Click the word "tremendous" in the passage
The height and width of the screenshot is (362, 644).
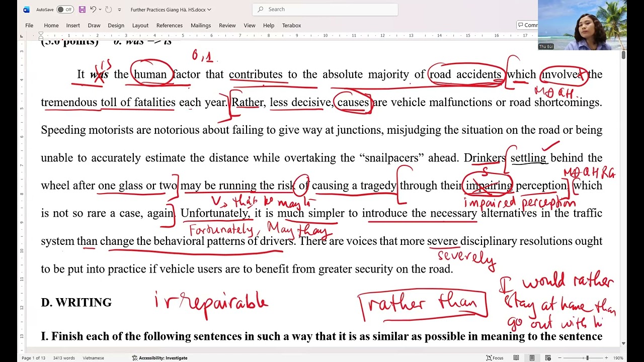pyautogui.click(x=69, y=103)
